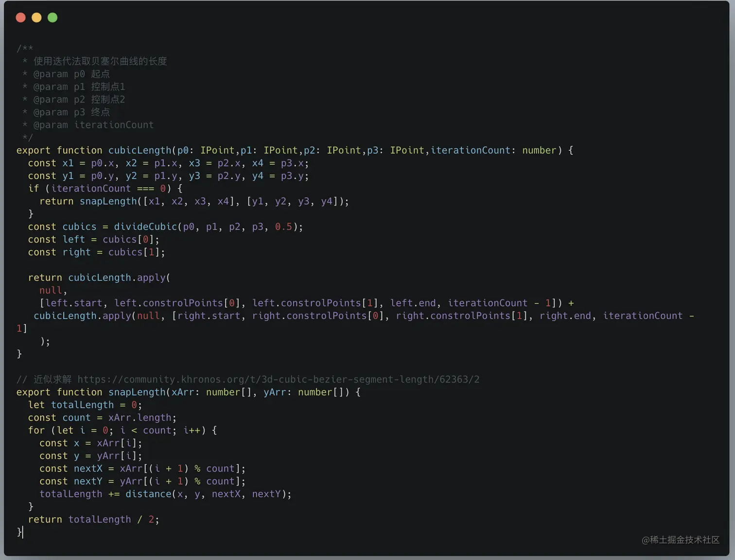The width and height of the screenshot is (735, 560).
Task: Click the 'for (let i = 0; i < count; i++)' line
Action: (x=122, y=430)
